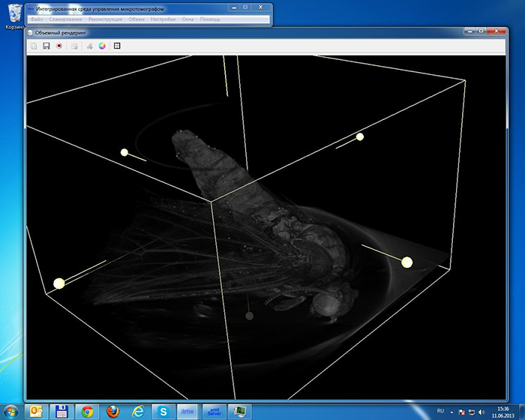The width and height of the screenshot is (525, 420).
Task: Open the Реконструкция menu
Action: [x=106, y=18]
